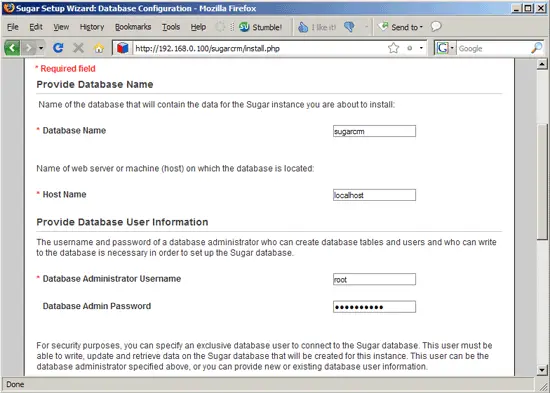
Task: Click the vertical scrollbar down arrow
Action: [542, 370]
